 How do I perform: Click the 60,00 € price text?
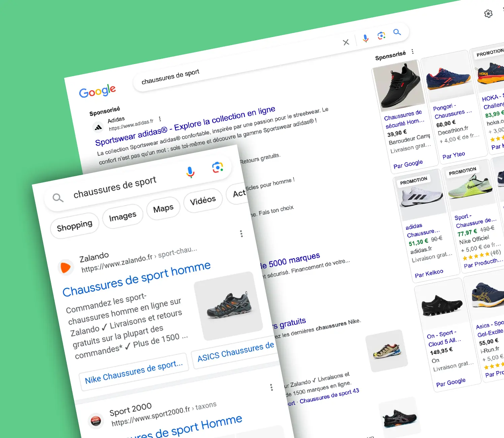click(446, 124)
